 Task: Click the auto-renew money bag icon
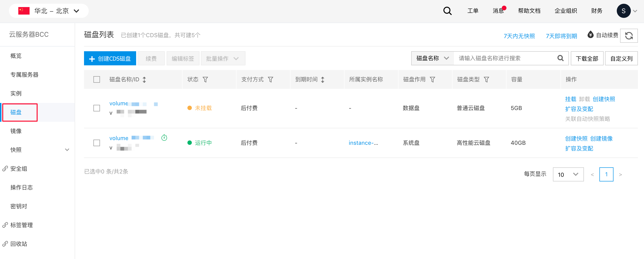click(x=590, y=35)
